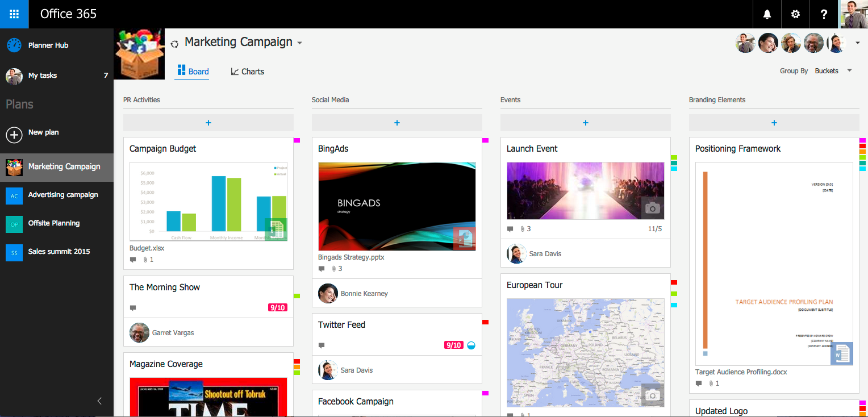868x417 pixels.
Task: Click the comment icon on The Morning Show
Action: (x=133, y=308)
